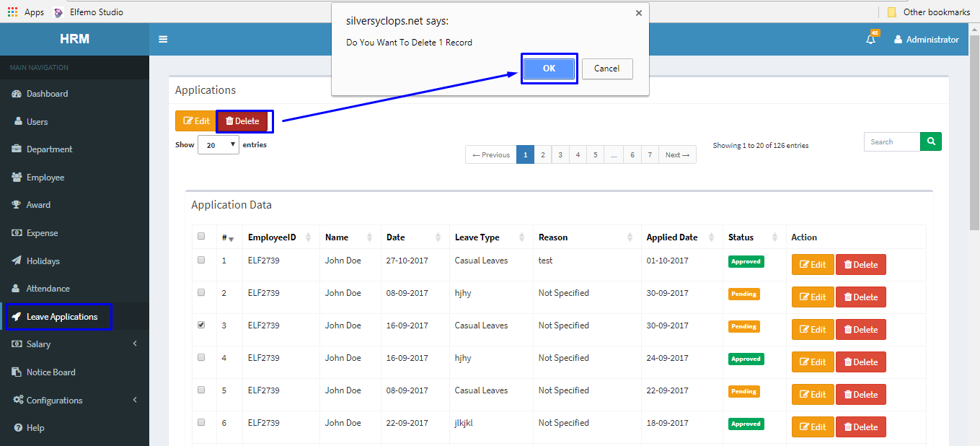The height and width of the screenshot is (446, 980).
Task: Select Leave Applications in the sidebar
Action: (x=74, y=317)
